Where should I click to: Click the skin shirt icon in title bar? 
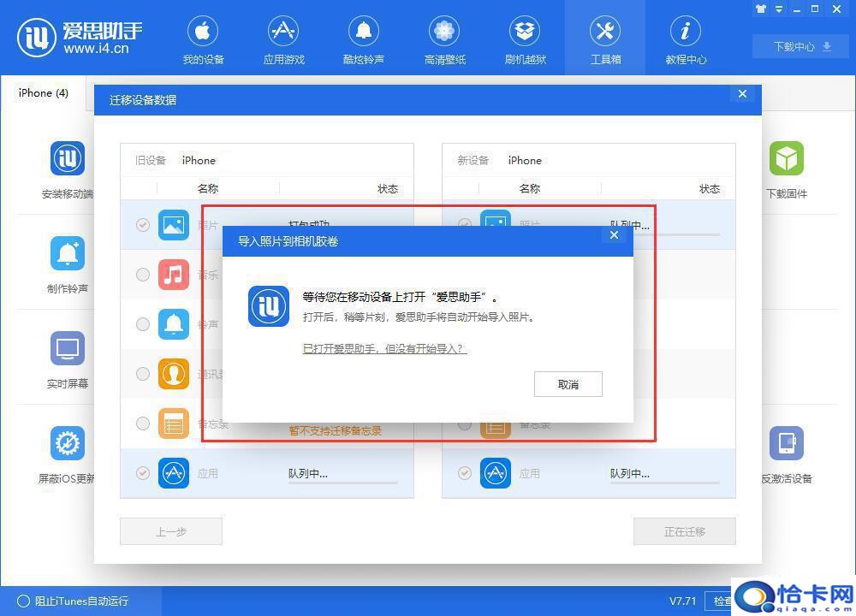[760, 9]
